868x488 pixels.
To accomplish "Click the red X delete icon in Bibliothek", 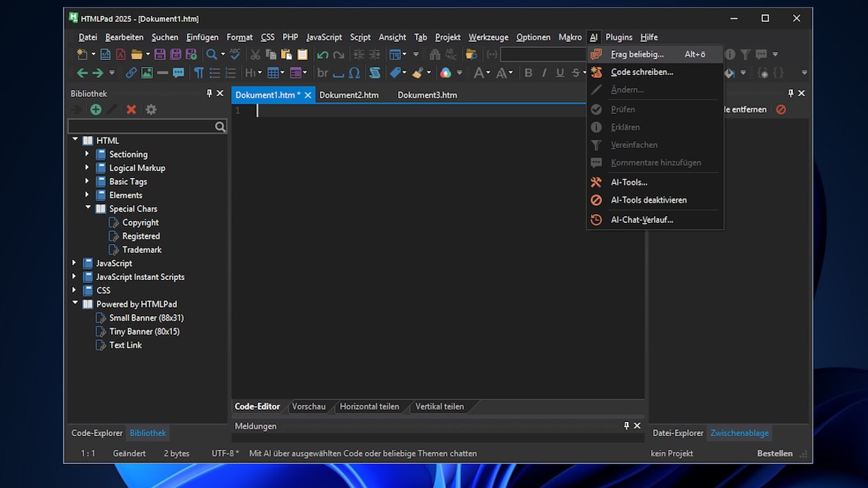I will tap(131, 110).
